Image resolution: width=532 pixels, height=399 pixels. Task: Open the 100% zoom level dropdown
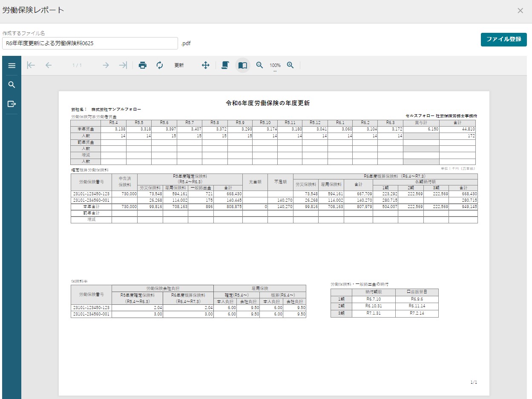click(x=275, y=66)
